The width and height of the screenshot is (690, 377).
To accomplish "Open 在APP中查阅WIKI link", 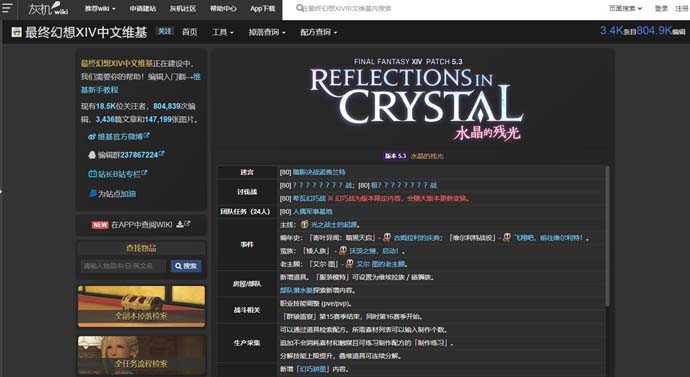I will coord(142,225).
